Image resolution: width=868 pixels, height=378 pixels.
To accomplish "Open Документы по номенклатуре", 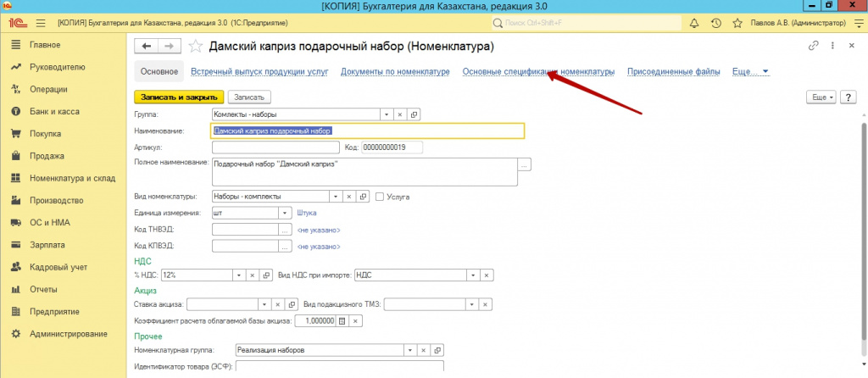I will click(x=395, y=71).
